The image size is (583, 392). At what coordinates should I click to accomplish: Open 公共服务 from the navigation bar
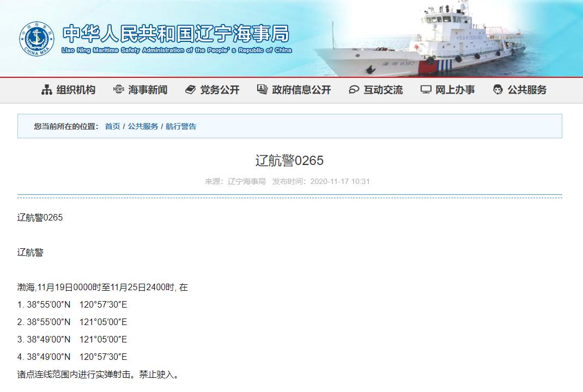click(527, 90)
